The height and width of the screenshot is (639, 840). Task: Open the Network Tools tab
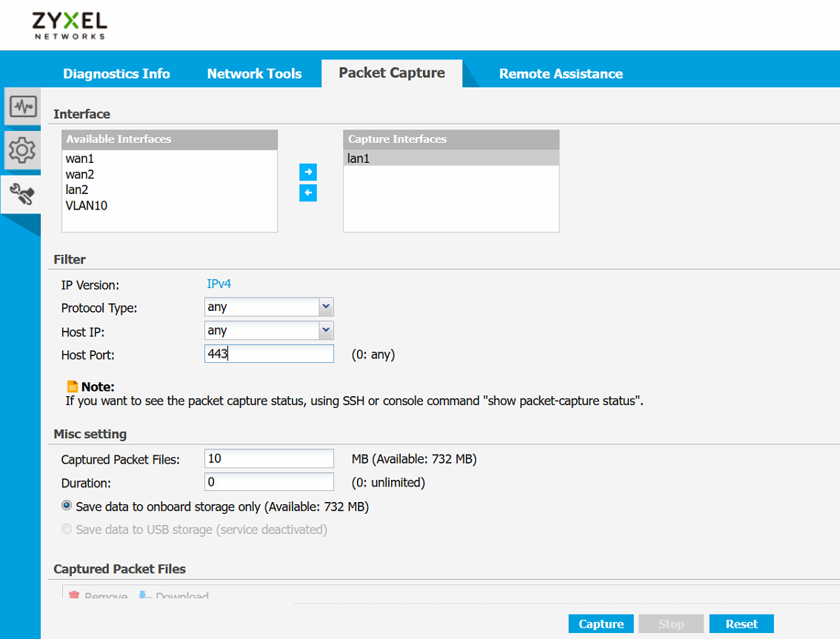point(254,74)
